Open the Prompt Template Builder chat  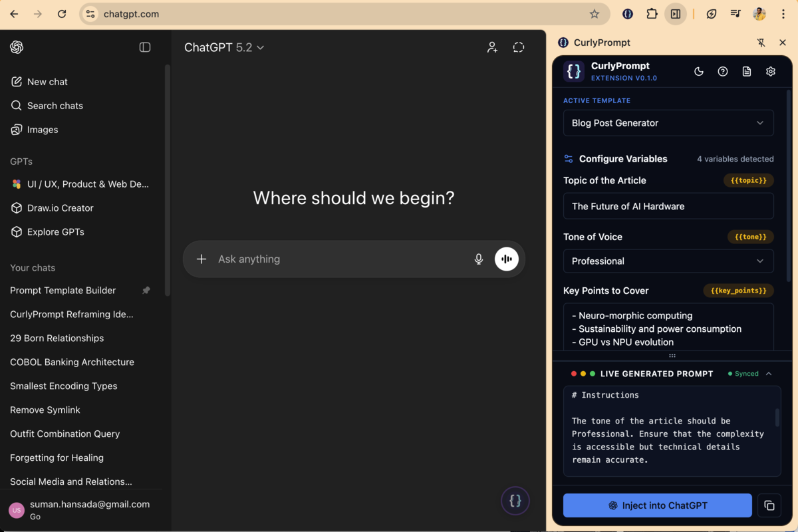click(x=62, y=290)
